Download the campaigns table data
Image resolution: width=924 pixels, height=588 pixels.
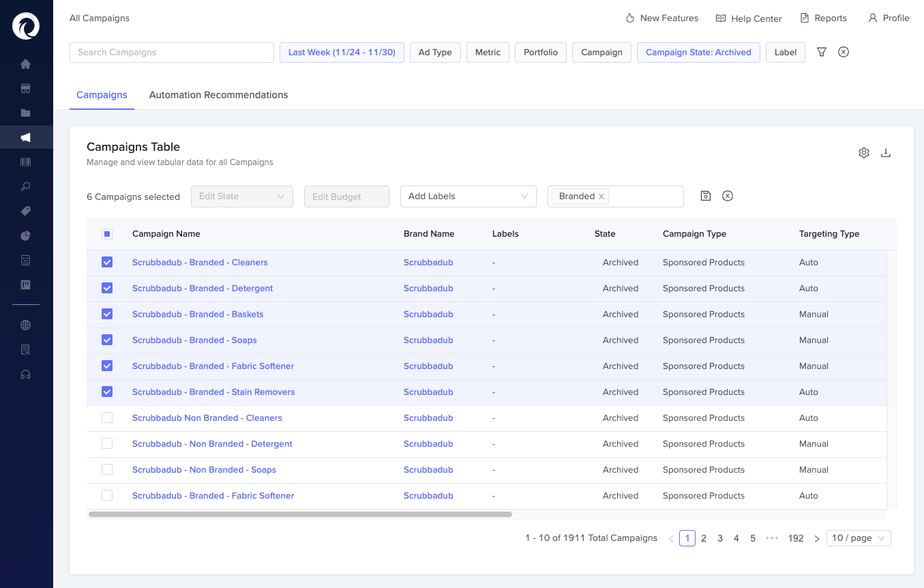click(886, 153)
